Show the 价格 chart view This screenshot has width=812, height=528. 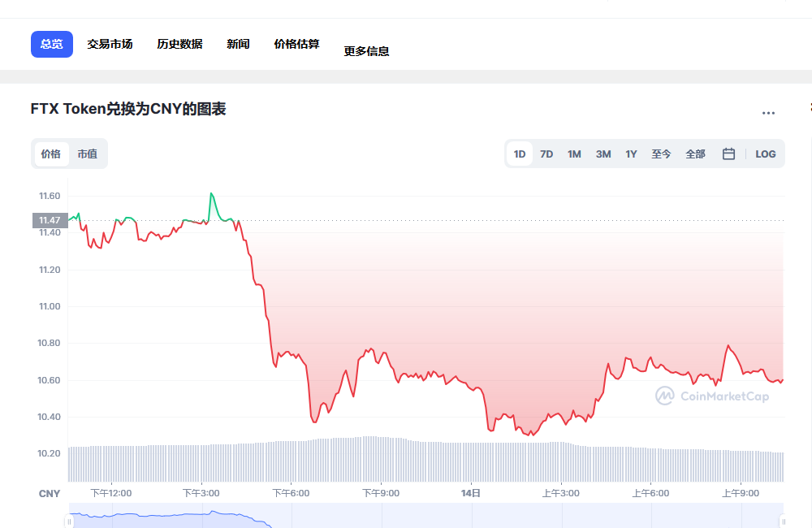point(50,154)
